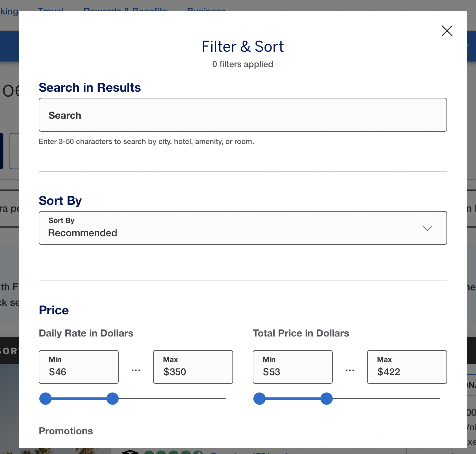Select the '0 filters applied' status text
The image size is (476, 454).
(x=243, y=64)
